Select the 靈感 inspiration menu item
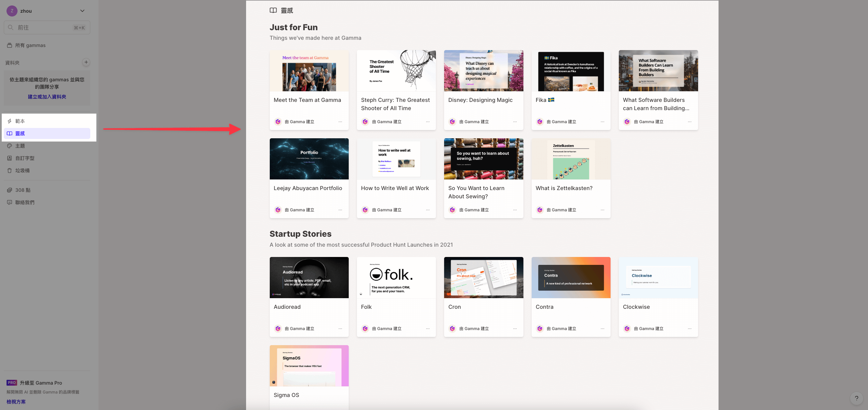Viewport: 868px width, 410px height. coord(20,133)
